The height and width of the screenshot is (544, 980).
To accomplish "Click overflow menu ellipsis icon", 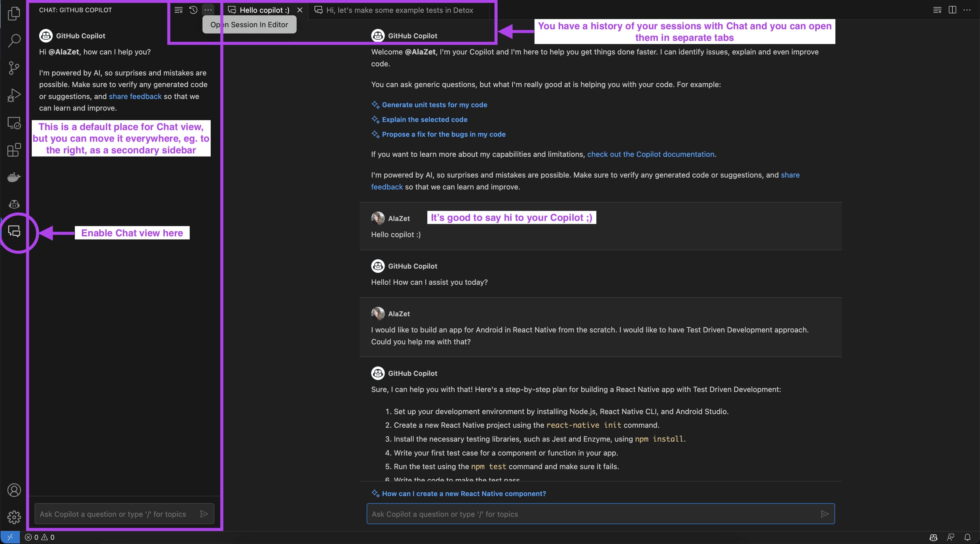I will click(208, 9).
